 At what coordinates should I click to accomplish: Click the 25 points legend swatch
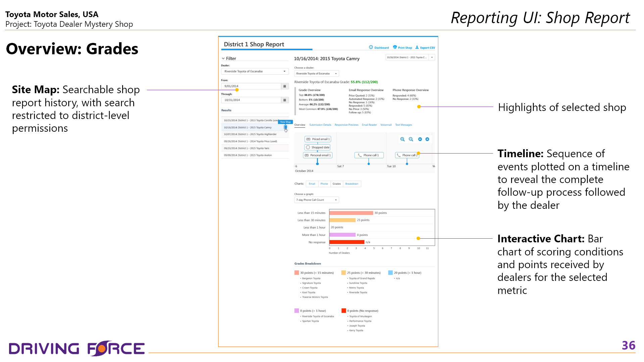(x=344, y=273)
